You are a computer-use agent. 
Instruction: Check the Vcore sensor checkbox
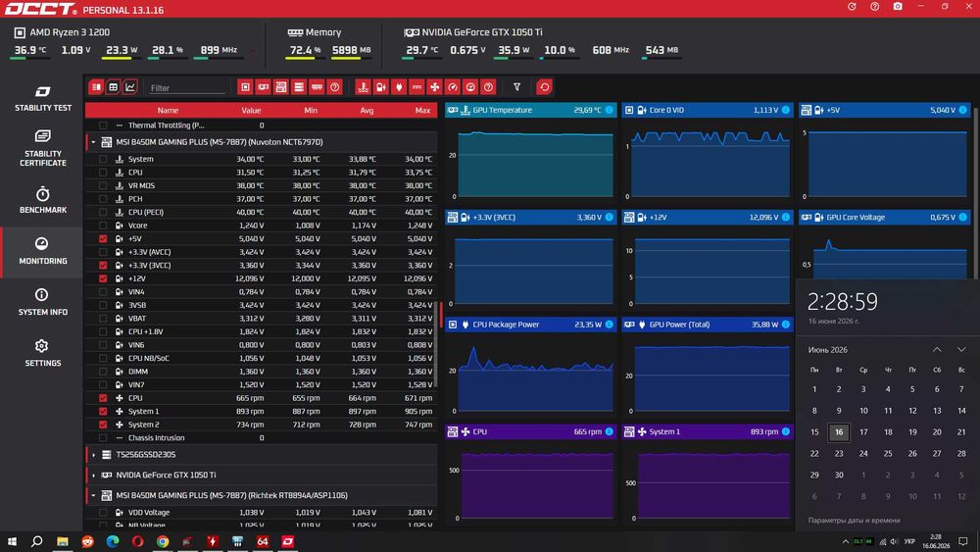[103, 226]
